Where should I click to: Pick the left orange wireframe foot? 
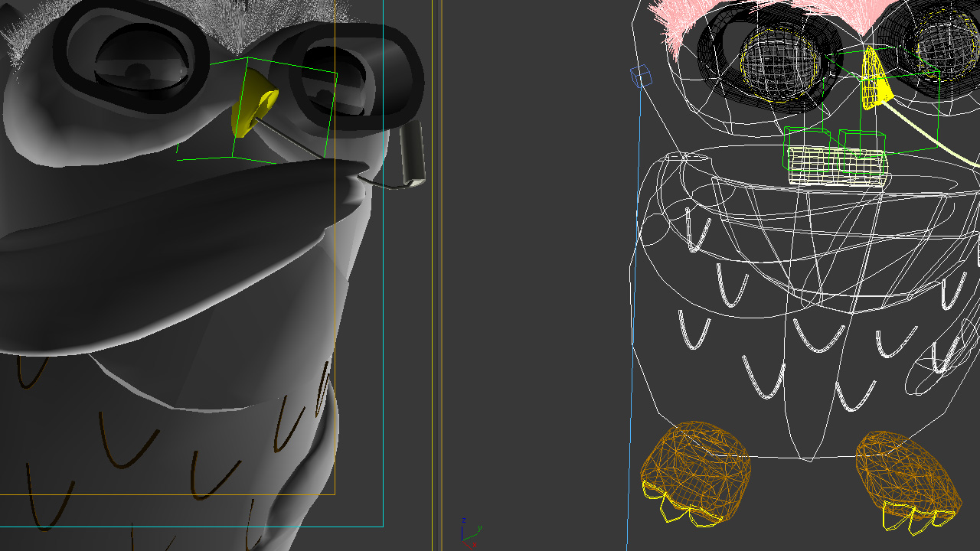tap(695, 473)
